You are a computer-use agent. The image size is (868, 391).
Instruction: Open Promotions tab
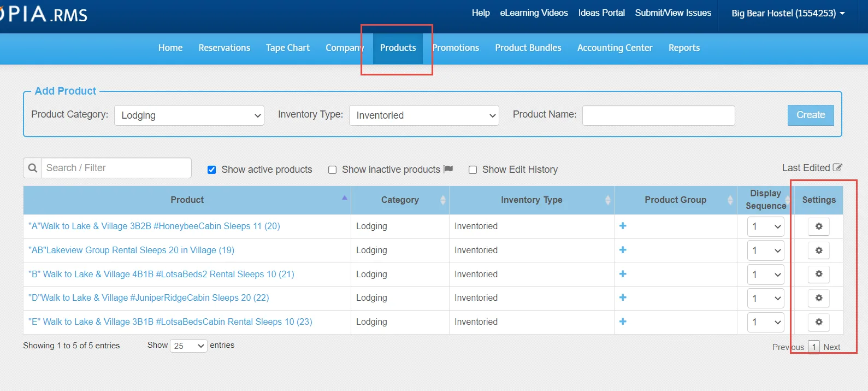coord(456,48)
